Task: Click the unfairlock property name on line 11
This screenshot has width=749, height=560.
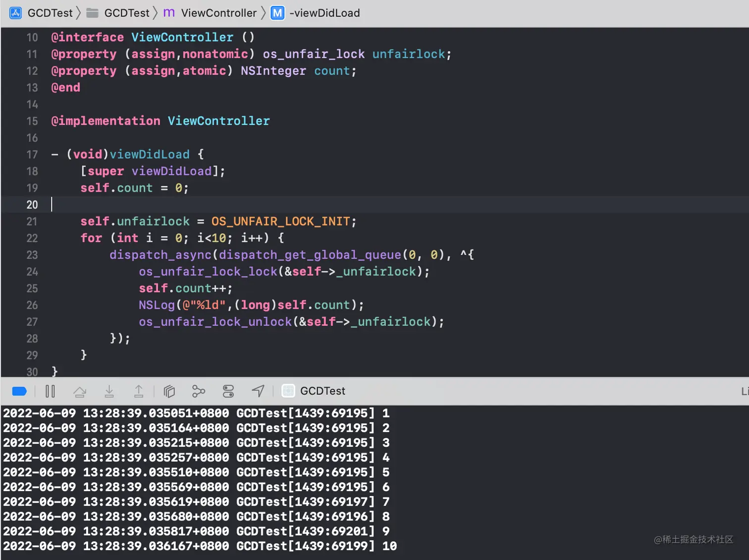Action: tap(409, 54)
